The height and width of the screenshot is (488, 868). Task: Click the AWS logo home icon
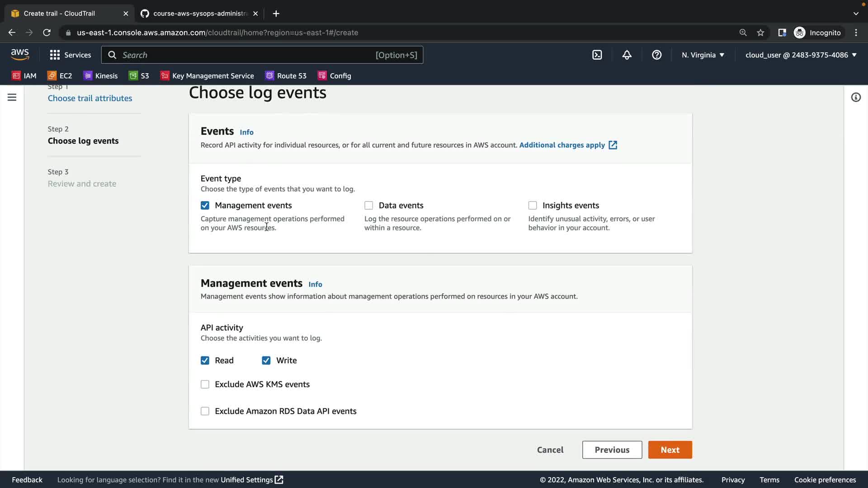pyautogui.click(x=20, y=55)
